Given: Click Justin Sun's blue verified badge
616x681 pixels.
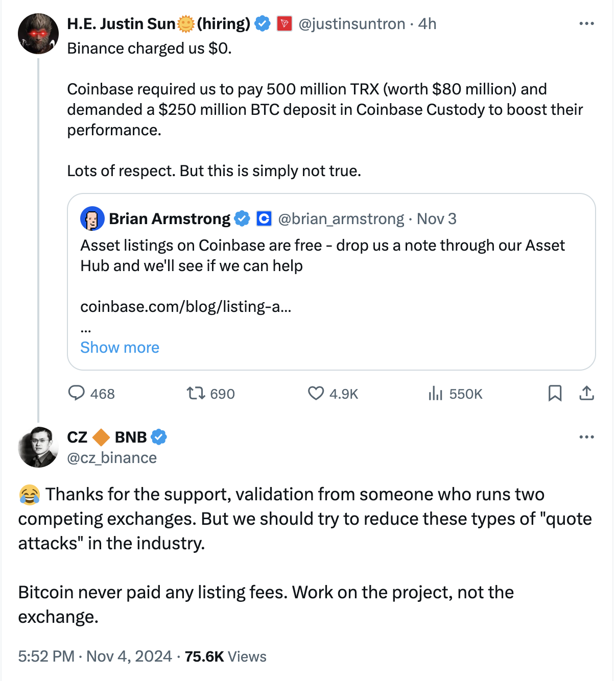Looking at the screenshot, I should (263, 23).
